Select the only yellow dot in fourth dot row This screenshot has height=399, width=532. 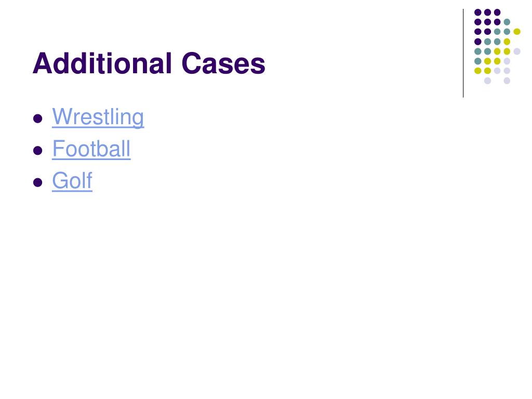[x=507, y=42]
